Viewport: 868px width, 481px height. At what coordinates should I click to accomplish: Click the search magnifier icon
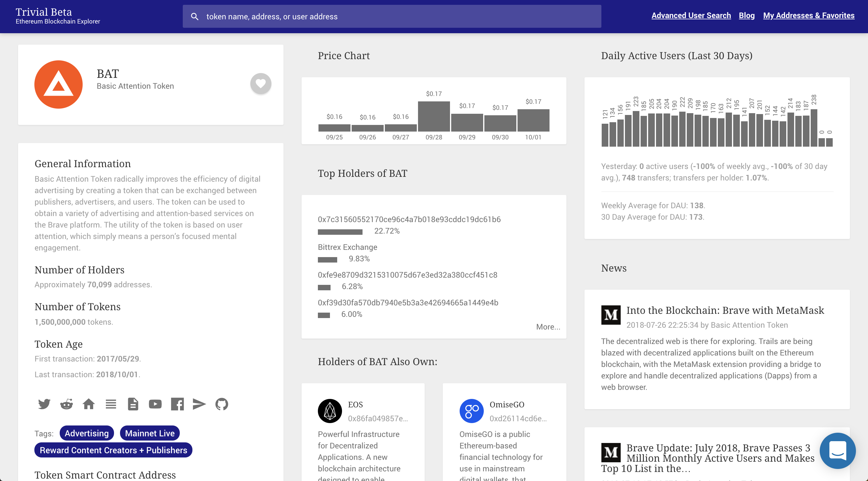[195, 16]
